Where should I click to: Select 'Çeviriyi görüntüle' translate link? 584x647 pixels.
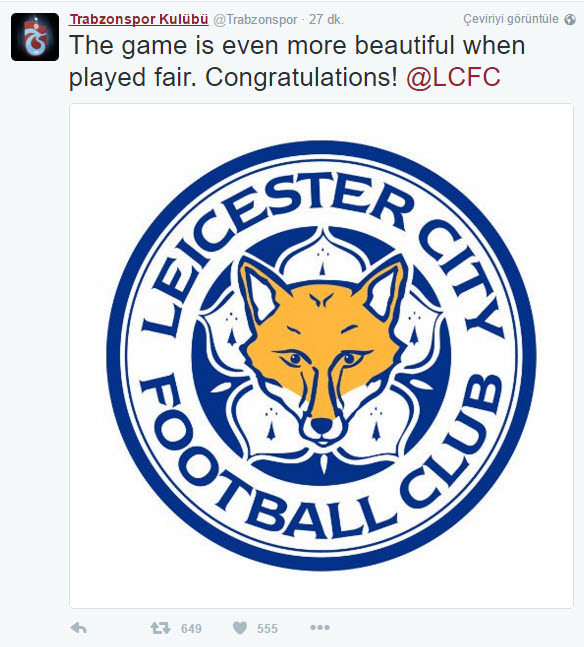[x=511, y=19]
